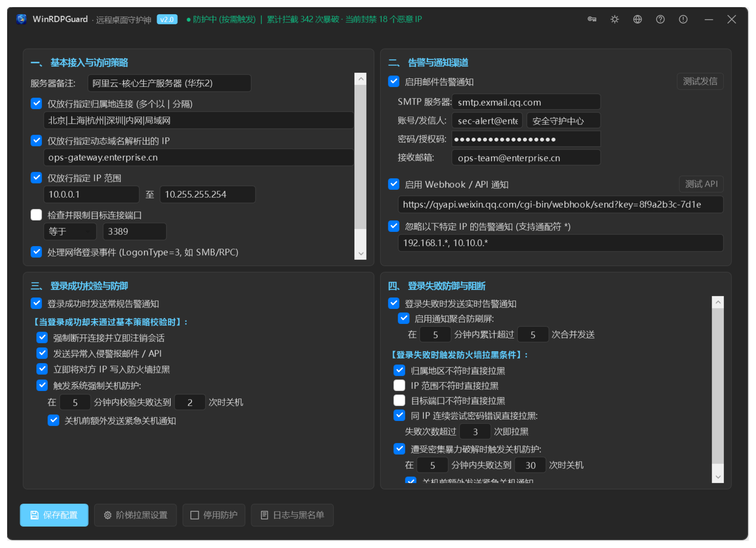
Task: Open the port comparison '等于' dropdown
Action: click(70, 232)
